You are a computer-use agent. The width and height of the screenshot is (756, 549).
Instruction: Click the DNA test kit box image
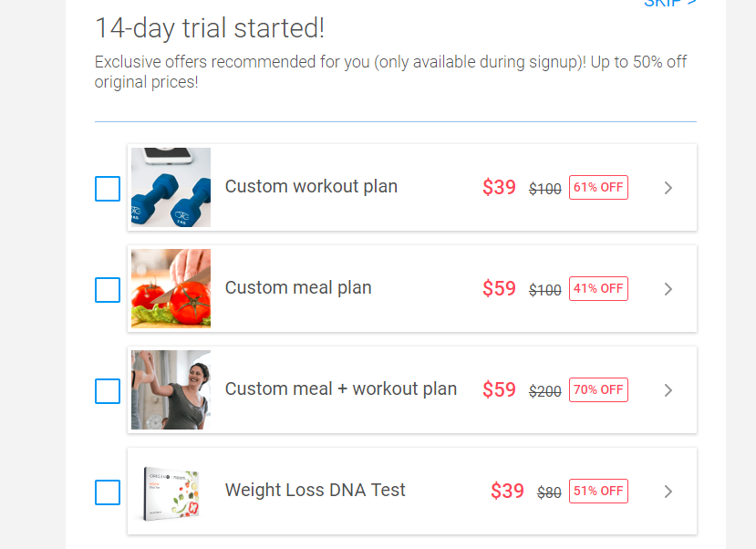click(171, 491)
